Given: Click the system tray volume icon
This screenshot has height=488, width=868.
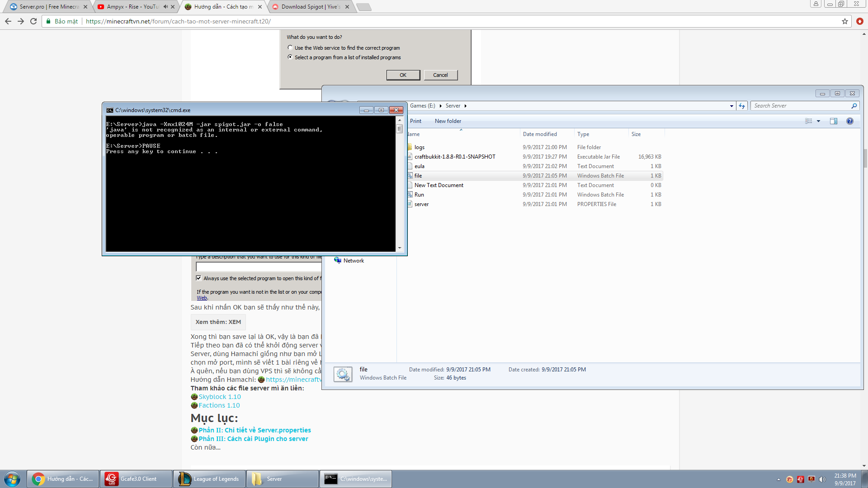Looking at the screenshot, I should (822, 479).
